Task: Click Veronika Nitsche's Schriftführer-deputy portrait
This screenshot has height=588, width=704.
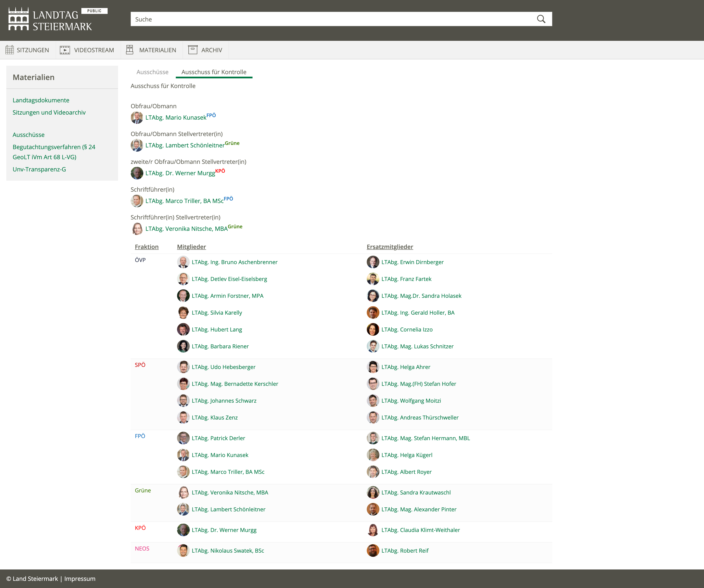Action: coord(137,229)
